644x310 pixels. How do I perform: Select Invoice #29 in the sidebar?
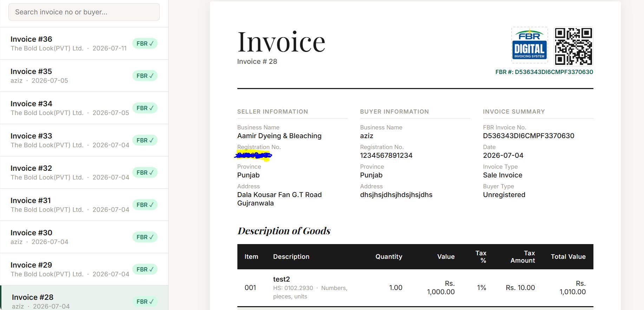84,269
